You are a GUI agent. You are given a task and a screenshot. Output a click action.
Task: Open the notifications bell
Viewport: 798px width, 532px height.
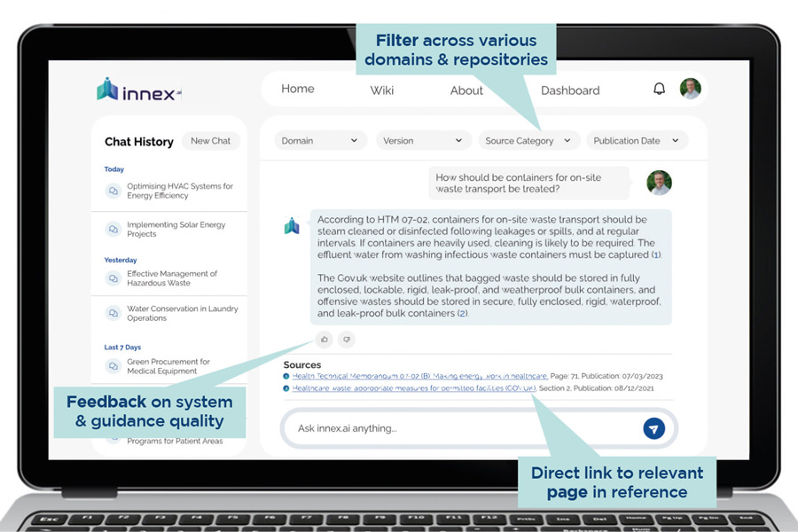(659, 89)
